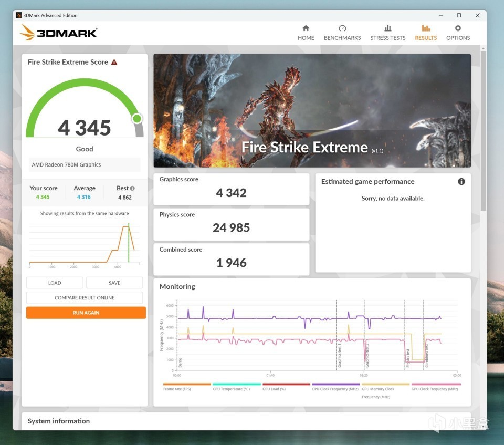Click the scrollbar up arrow
The image size is (504, 445).
point(483,48)
